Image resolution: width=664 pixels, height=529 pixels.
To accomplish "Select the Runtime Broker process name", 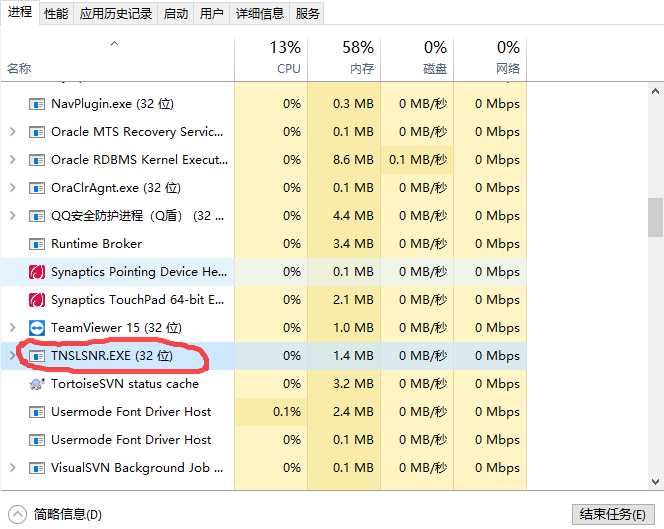I will click(97, 244).
